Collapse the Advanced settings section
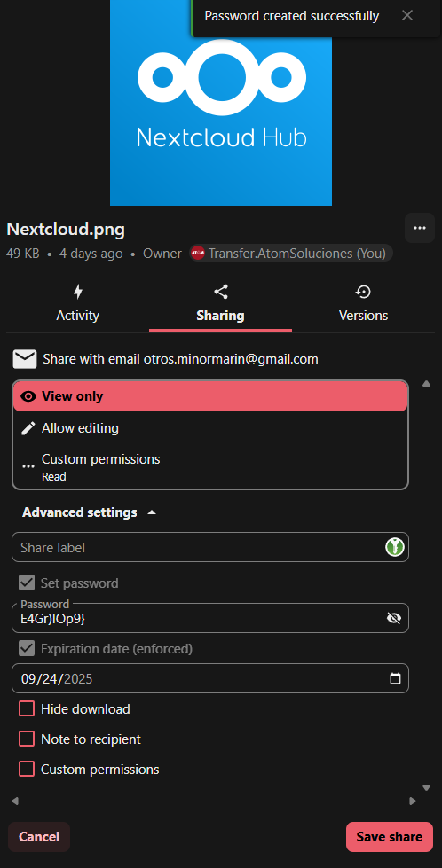 click(x=89, y=512)
